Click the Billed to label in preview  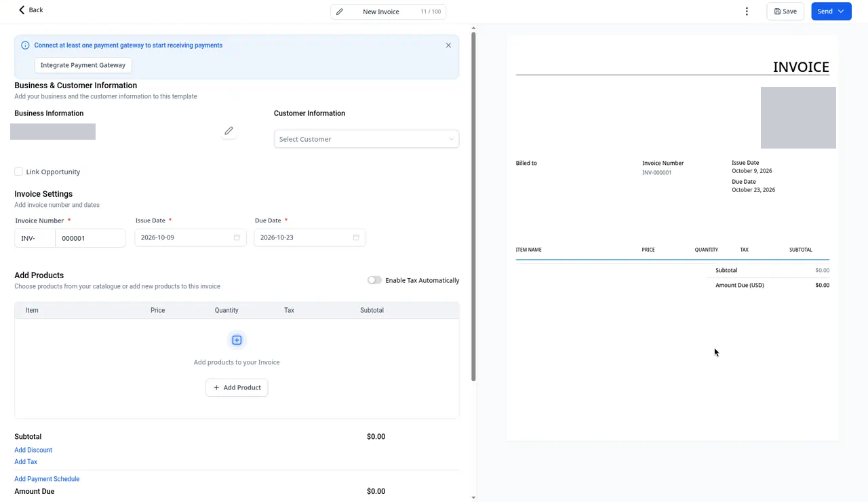point(526,163)
